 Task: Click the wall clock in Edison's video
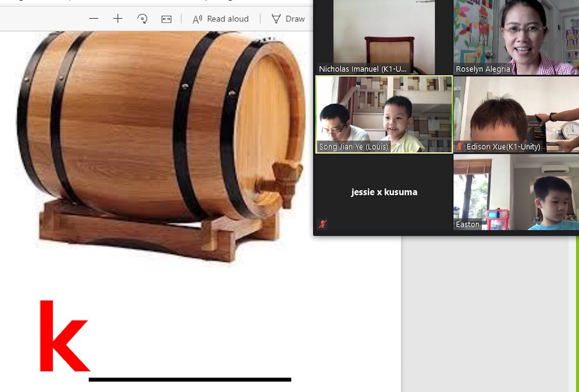570,130
